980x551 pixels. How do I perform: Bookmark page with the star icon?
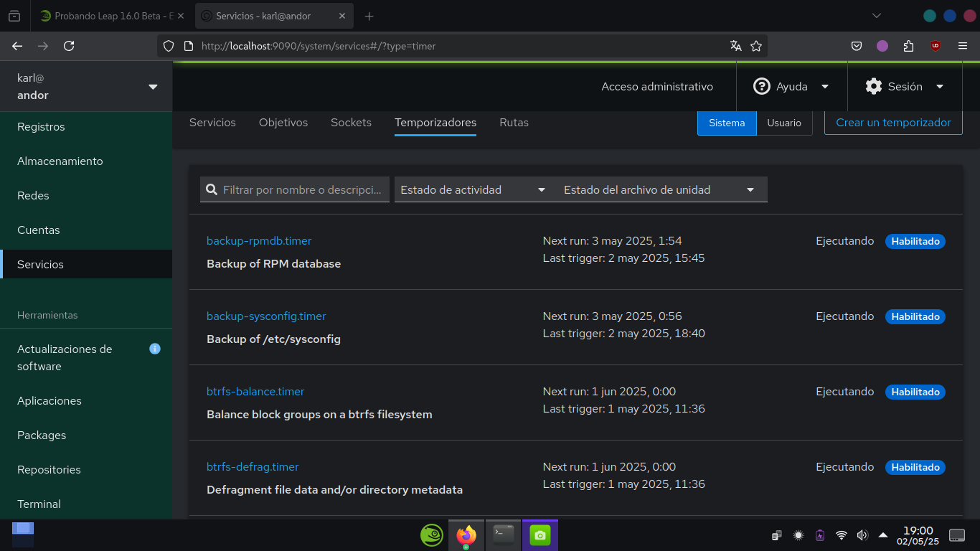point(755,46)
